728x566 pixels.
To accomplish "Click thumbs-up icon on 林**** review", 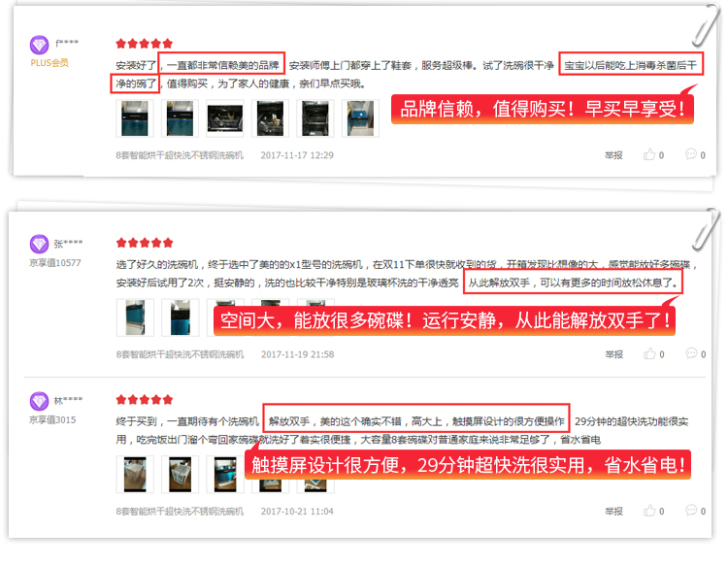I will [x=649, y=511].
